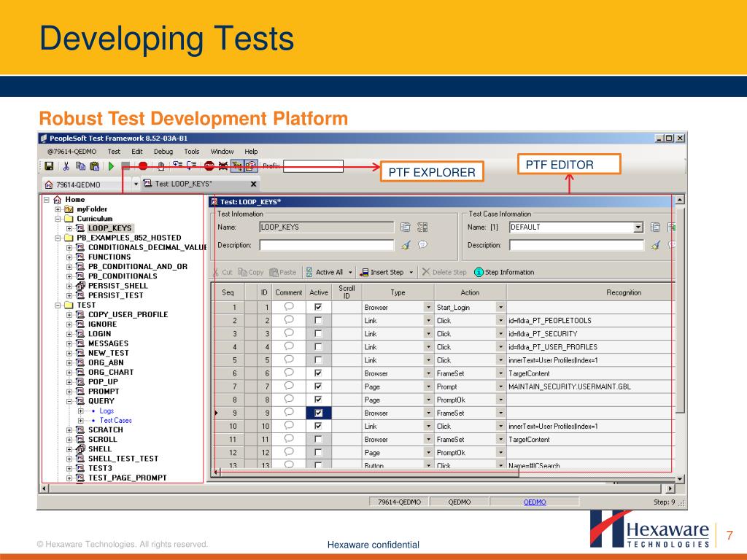747x560 pixels.
Task: Uncheck Active checkbox for step 6
Action: coord(318,373)
